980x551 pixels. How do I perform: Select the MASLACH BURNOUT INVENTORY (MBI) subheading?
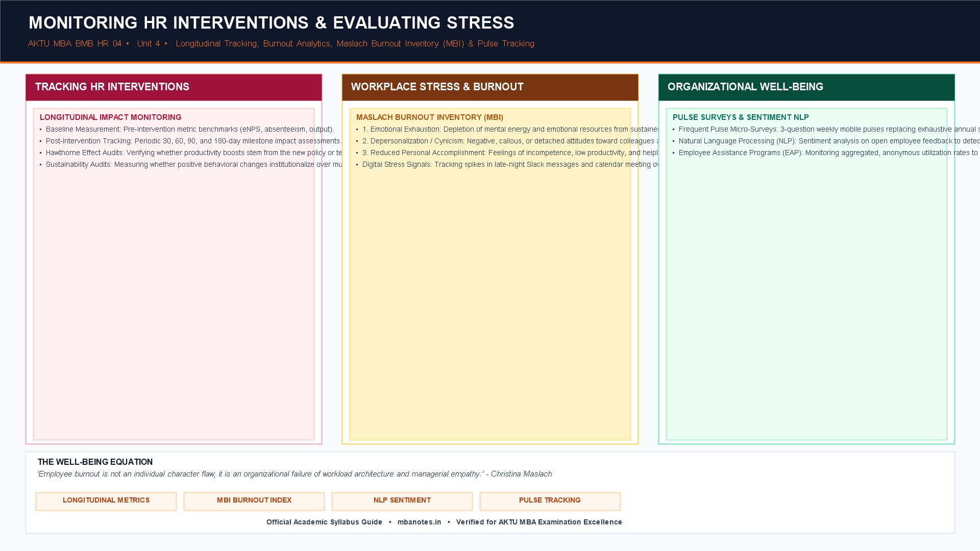coord(430,117)
